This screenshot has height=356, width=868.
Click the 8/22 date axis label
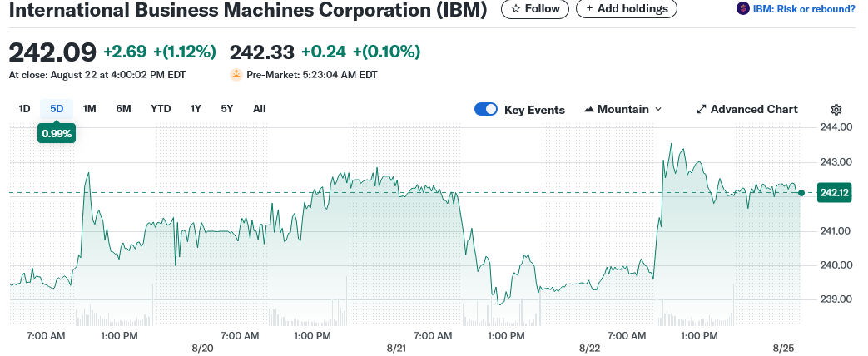(x=589, y=349)
